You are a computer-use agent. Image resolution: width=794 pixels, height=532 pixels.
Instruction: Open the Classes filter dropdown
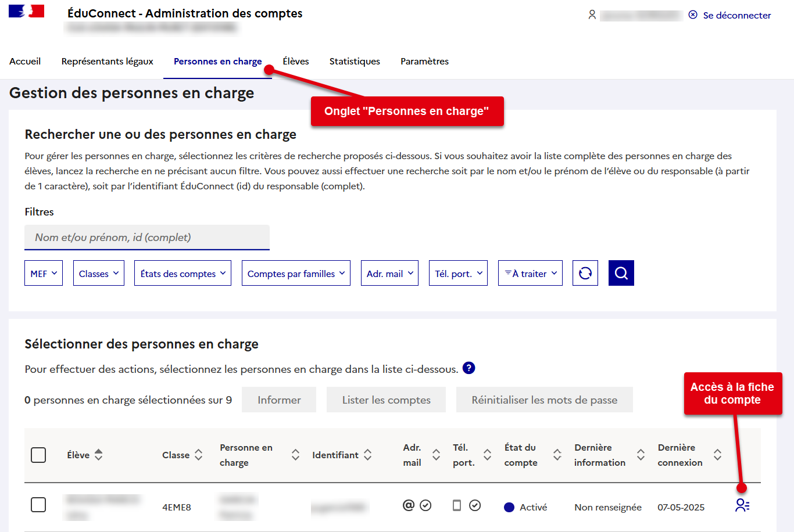(x=99, y=273)
